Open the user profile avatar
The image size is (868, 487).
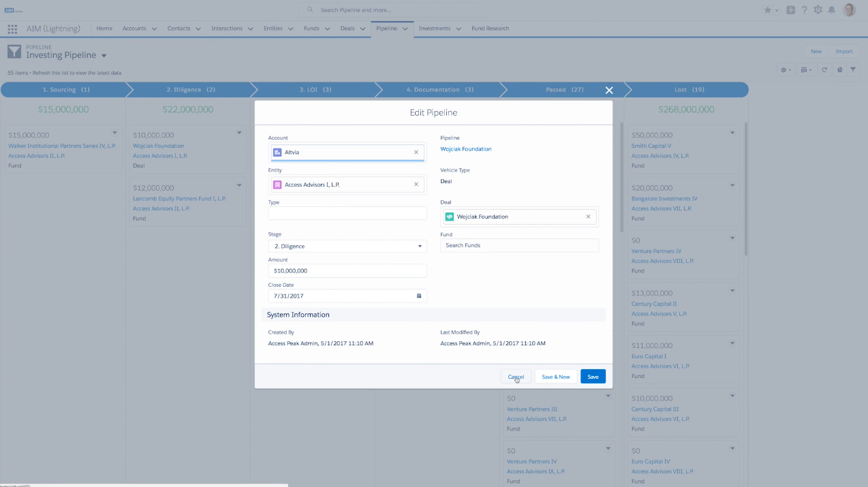[849, 10]
